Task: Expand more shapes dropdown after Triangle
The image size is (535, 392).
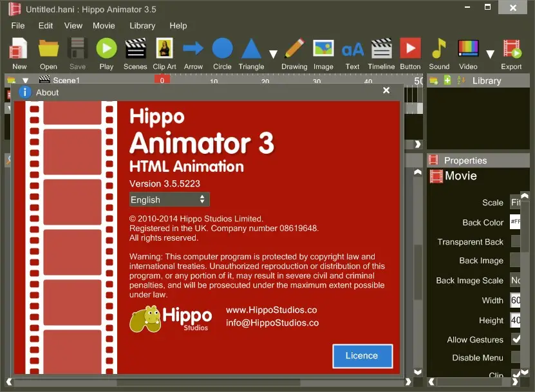Action: tap(273, 54)
